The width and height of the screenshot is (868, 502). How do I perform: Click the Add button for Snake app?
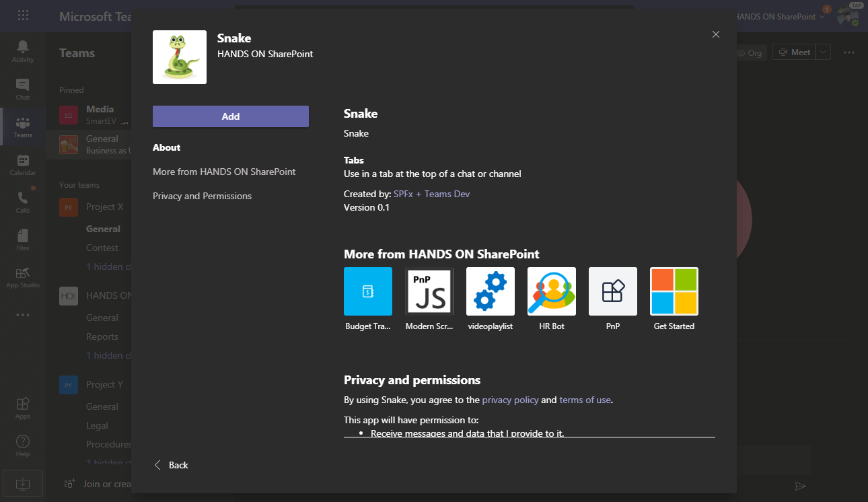click(x=231, y=116)
